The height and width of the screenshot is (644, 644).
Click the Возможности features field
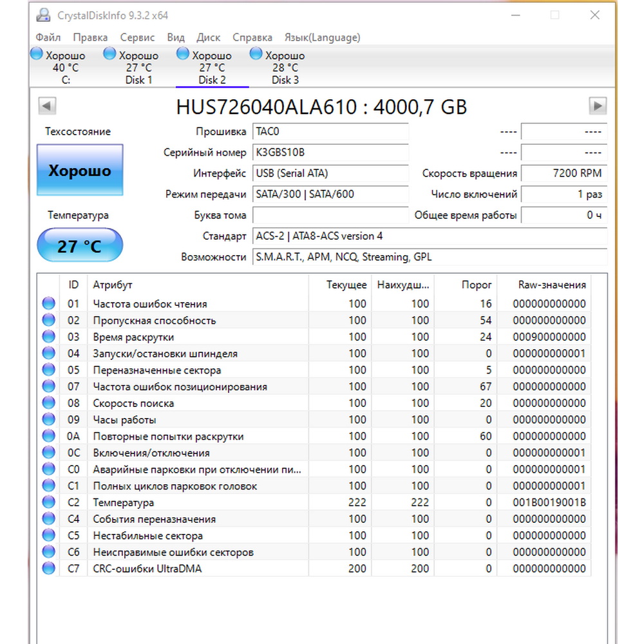430,257
